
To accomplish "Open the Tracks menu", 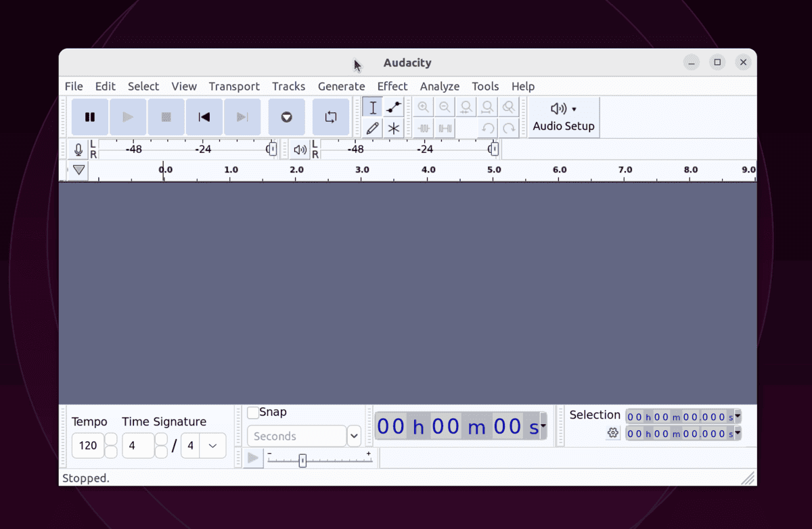I will coord(289,87).
